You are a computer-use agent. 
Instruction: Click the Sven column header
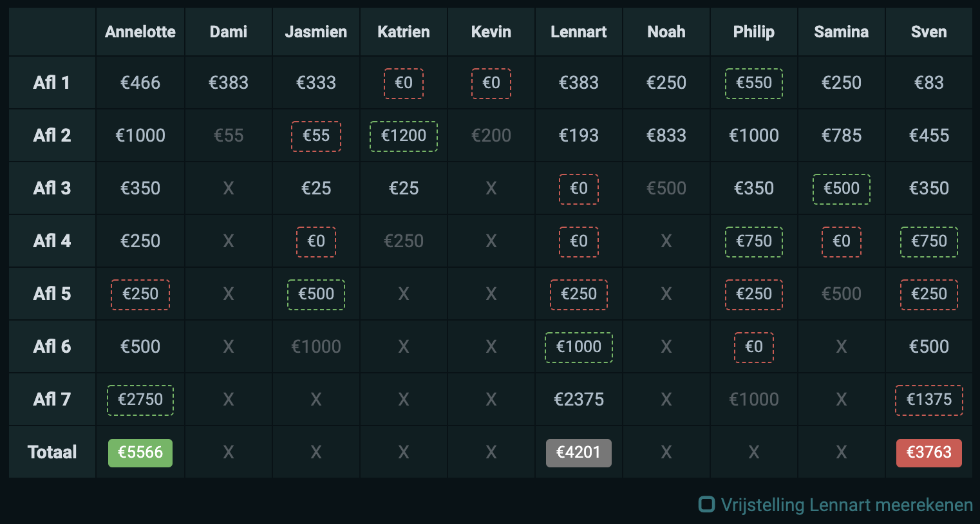tap(928, 32)
